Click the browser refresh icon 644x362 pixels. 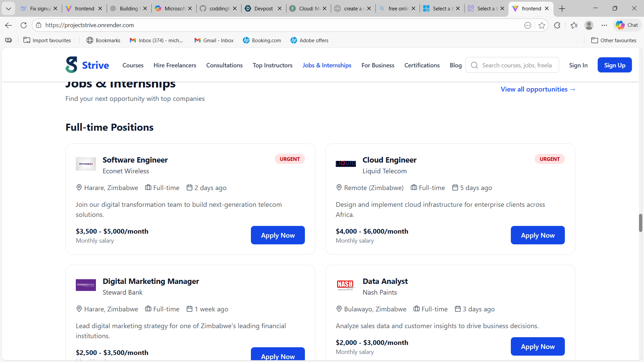[23, 25]
